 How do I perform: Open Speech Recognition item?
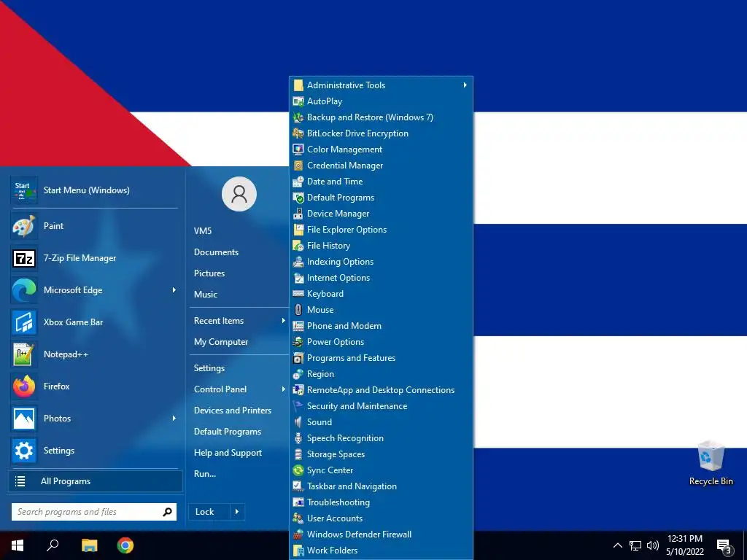coord(381,438)
